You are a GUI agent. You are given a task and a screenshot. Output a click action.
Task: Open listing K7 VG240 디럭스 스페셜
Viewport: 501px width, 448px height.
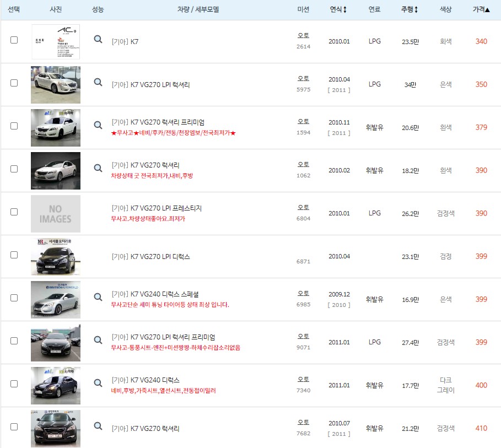[x=155, y=294]
